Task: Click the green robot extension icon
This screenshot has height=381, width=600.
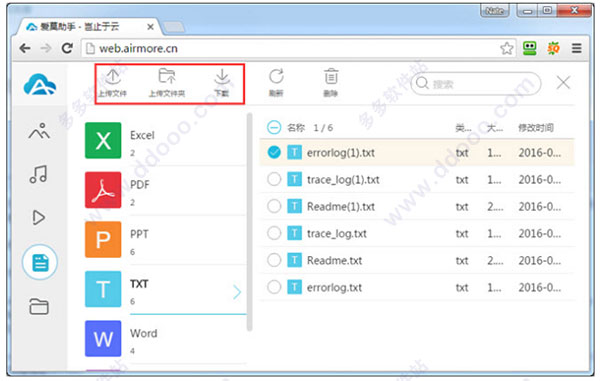Action: 530,48
